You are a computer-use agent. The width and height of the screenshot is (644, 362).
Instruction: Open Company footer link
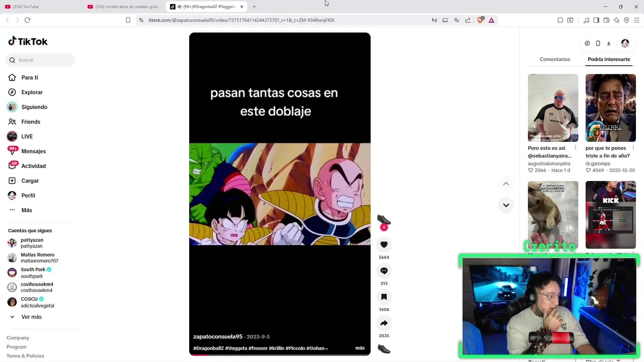click(x=18, y=338)
